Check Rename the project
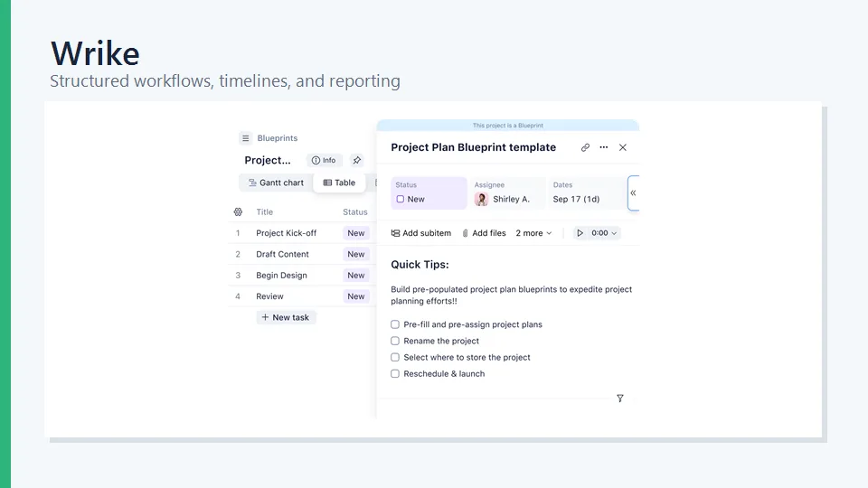The height and width of the screenshot is (488, 868). click(395, 341)
